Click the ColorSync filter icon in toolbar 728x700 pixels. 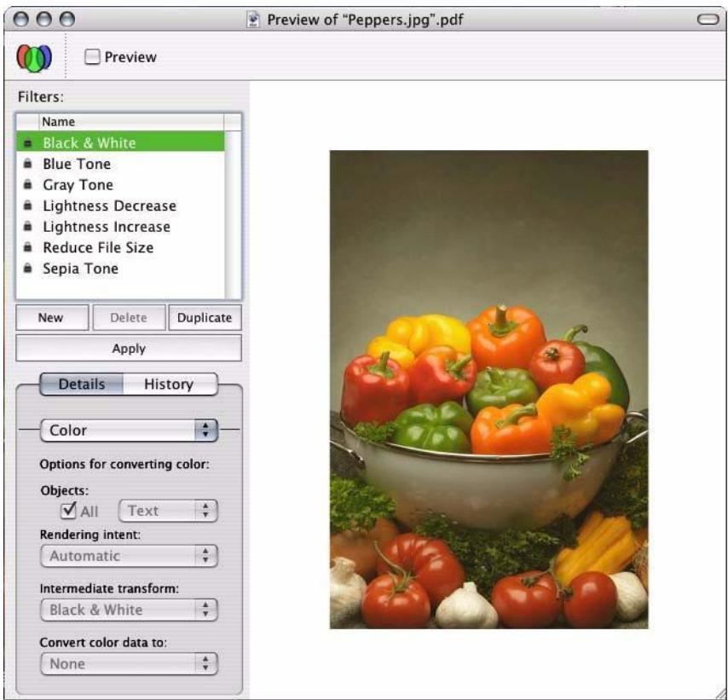[x=34, y=56]
